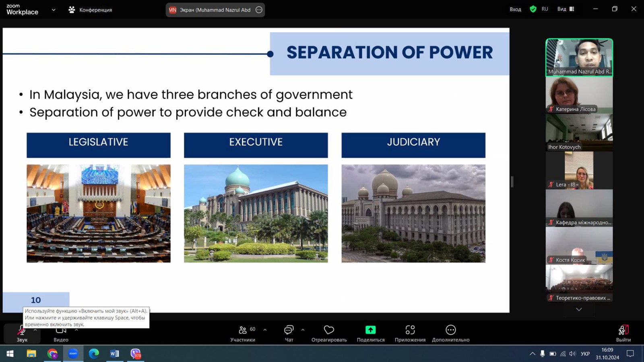Open Microsoft Word from taskbar
This screenshot has height=362, width=644.
pos(115,354)
